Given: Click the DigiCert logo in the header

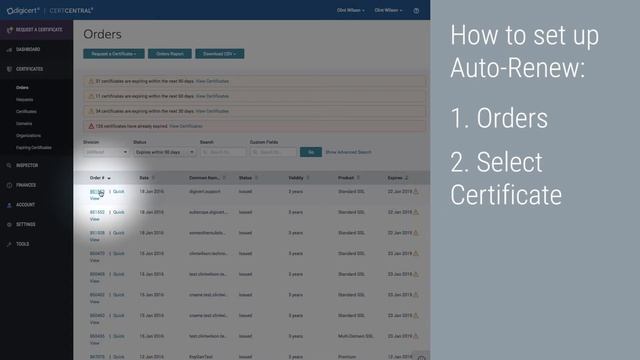Looking at the screenshot, I should (x=23, y=11).
